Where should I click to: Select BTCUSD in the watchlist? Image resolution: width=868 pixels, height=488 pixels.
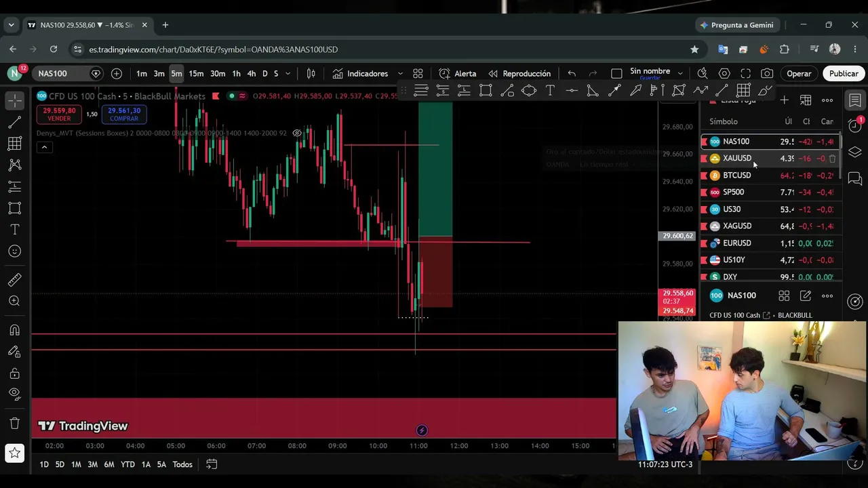click(770, 176)
